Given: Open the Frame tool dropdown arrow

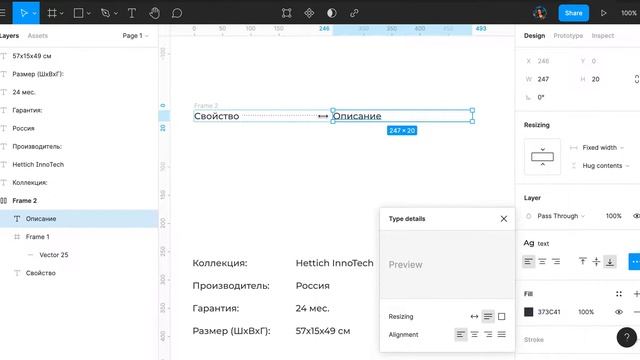Looking at the screenshot, I should [62, 13].
